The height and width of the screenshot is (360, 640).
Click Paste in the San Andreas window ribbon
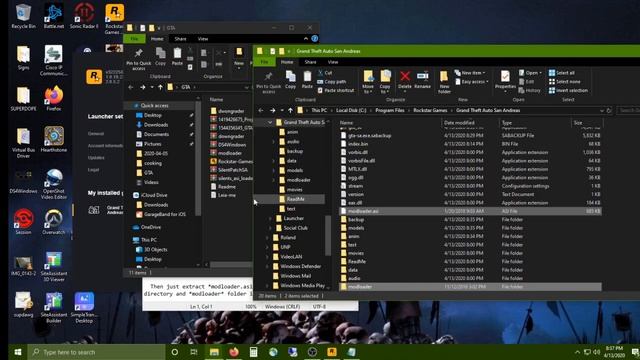pos(307,79)
